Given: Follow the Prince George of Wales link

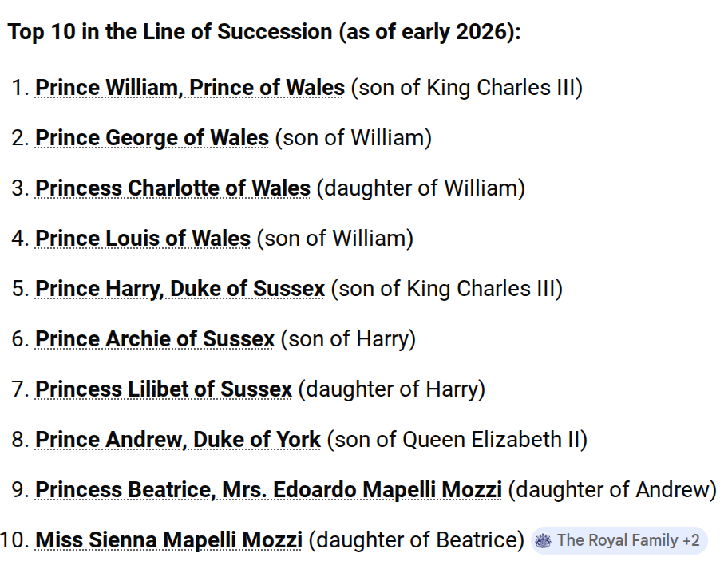Looking at the screenshot, I should coord(152,138).
